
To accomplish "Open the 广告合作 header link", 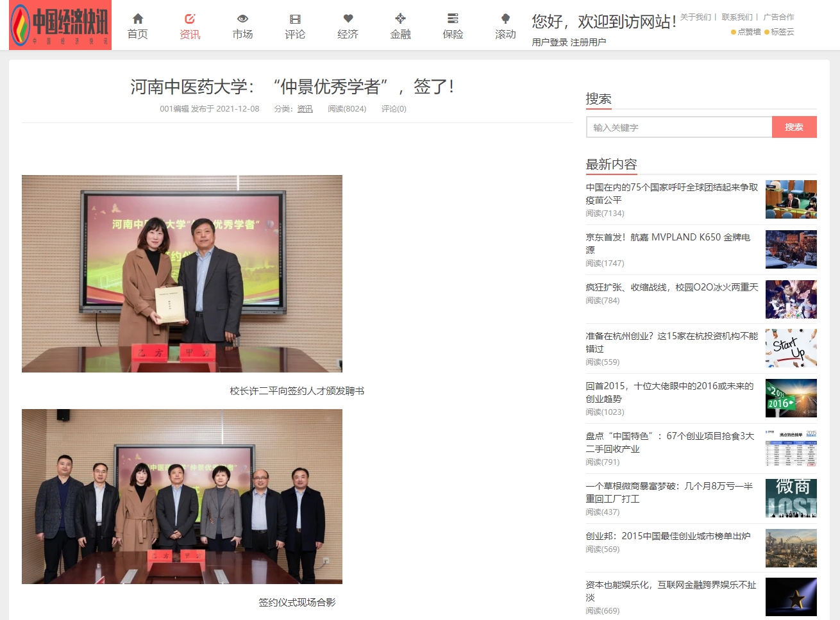I will click(778, 17).
